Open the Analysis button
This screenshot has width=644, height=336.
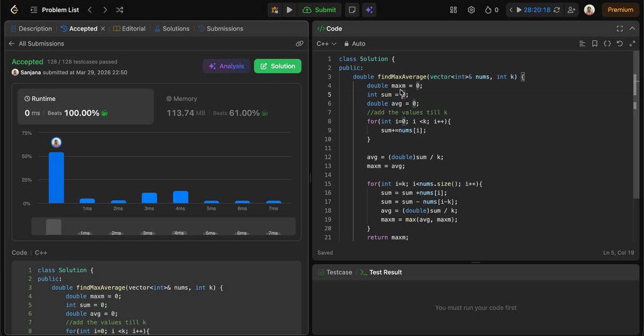226,66
